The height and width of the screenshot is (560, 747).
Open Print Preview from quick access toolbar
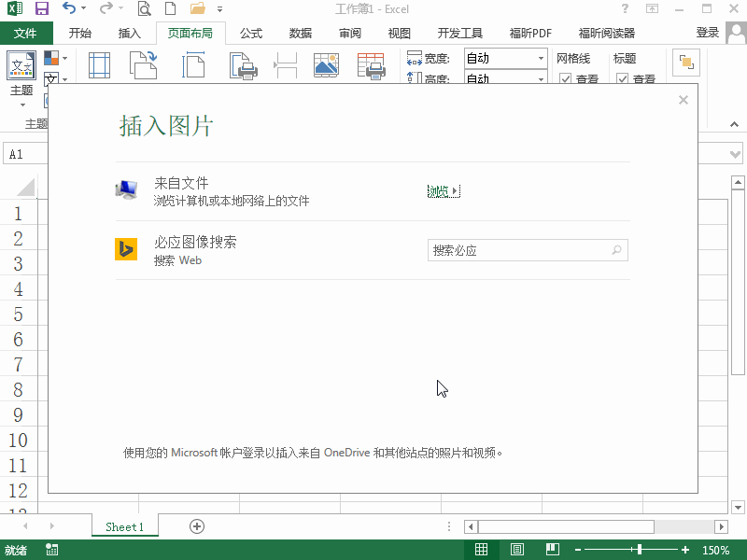(x=144, y=8)
